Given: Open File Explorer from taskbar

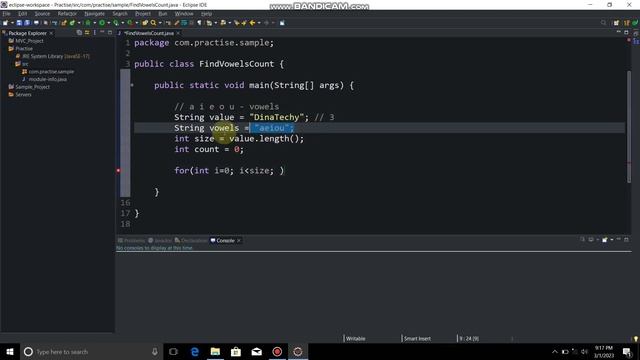Looking at the screenshot, I should pos(216,352).
